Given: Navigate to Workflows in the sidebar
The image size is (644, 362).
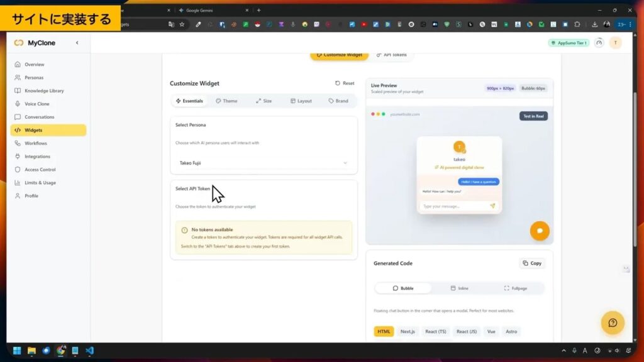Looking at the screenshot, I should point(38,143).
